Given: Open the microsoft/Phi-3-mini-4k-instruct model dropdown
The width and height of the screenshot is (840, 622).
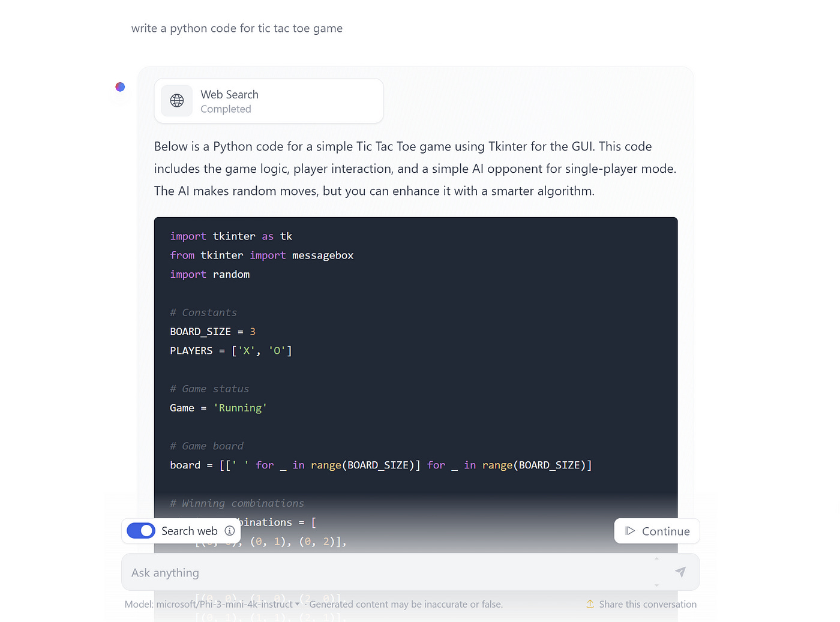Looking at the screenshot, I should pos(298,604).
